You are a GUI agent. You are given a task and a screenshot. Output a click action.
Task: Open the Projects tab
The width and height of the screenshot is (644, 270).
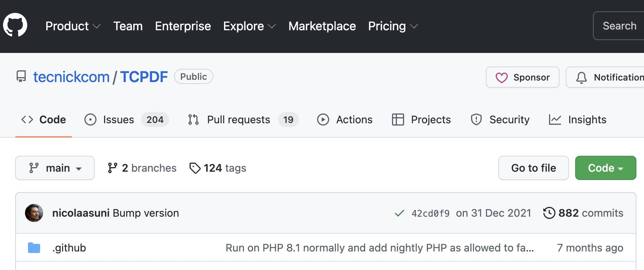pyautogui.click(x=421, y=119)
